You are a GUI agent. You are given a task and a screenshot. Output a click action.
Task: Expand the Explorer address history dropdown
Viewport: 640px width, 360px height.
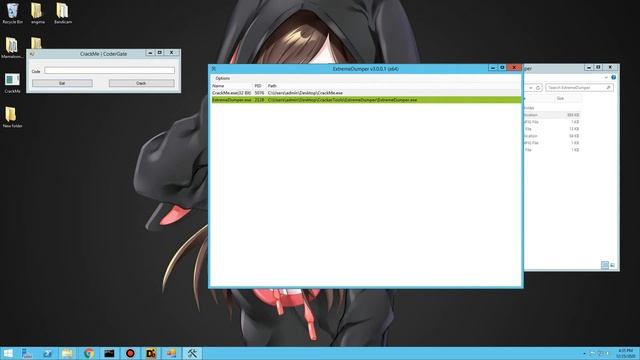tap(530, 88)
